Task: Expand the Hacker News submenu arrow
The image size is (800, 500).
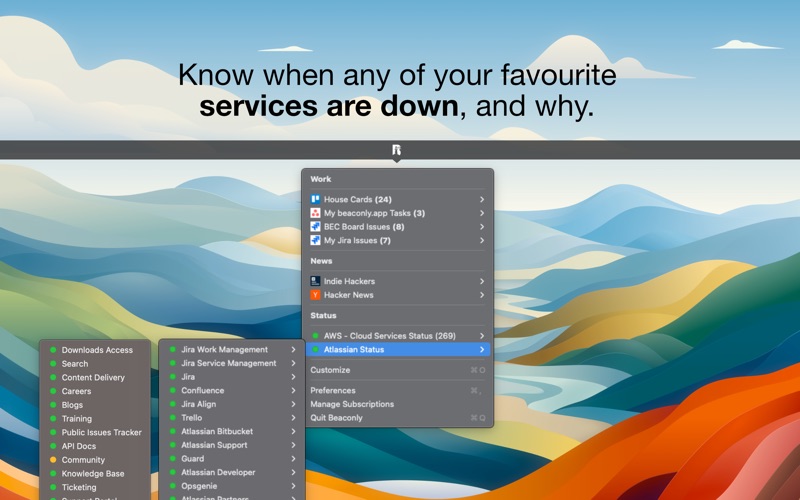Action: (482, 295)
